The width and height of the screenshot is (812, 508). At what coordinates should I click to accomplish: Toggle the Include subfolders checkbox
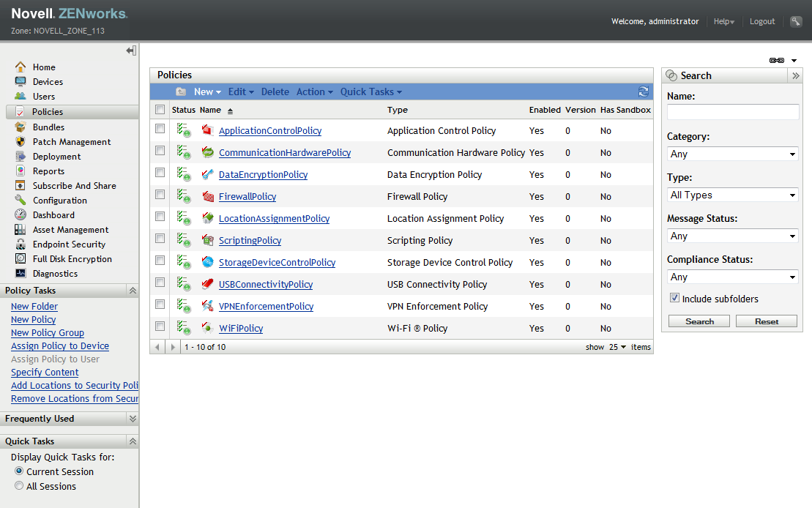click(675, 299)
